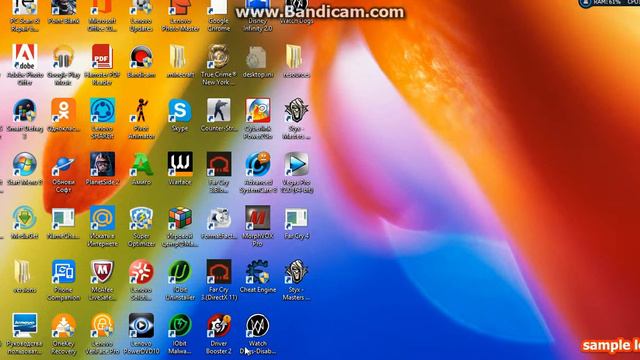Viewport: 640px width, 360px height.
Task: Launch Far Cry 3 Blood Dragon shortcut
Action: 218,172
